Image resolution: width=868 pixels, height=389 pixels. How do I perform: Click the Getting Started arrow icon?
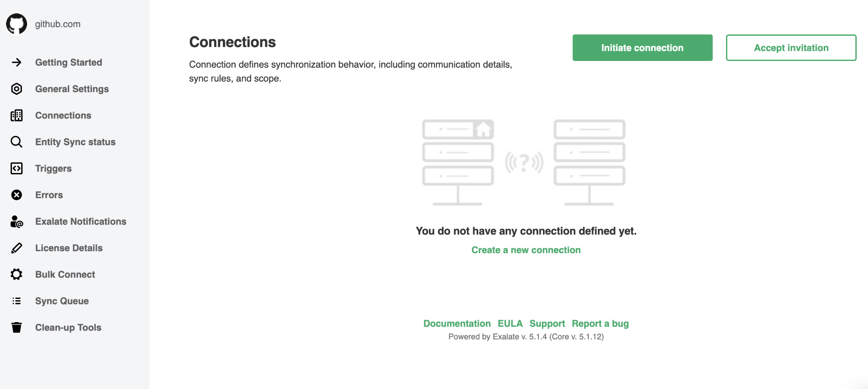17,62
